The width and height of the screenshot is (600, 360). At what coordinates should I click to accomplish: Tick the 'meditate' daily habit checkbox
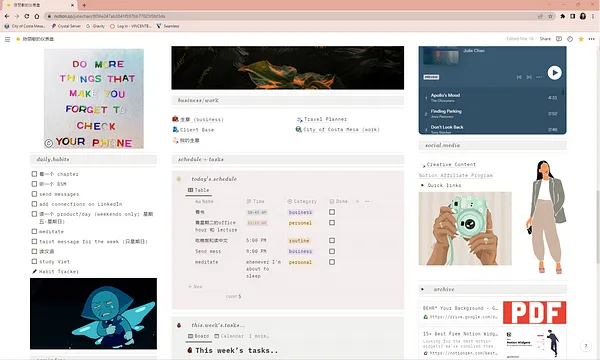point(34,231)
